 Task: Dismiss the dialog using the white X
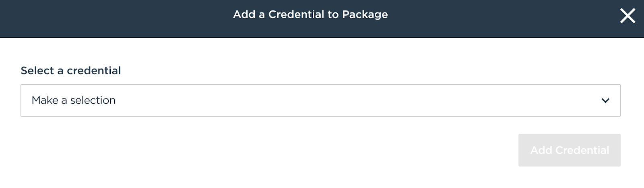pos(627,16)
